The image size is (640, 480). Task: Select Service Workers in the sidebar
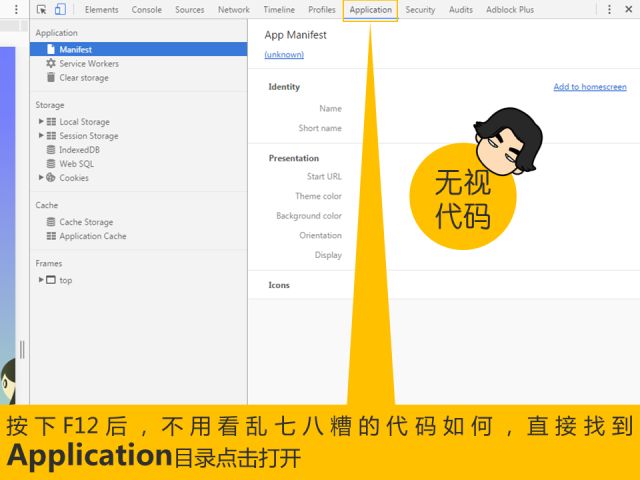point(89,64)
